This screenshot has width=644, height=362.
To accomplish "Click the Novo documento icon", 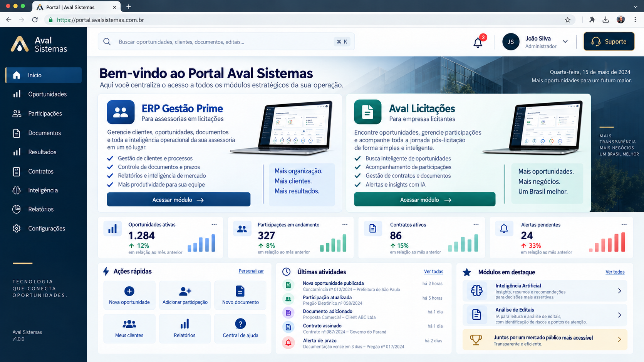I will 240,291.
